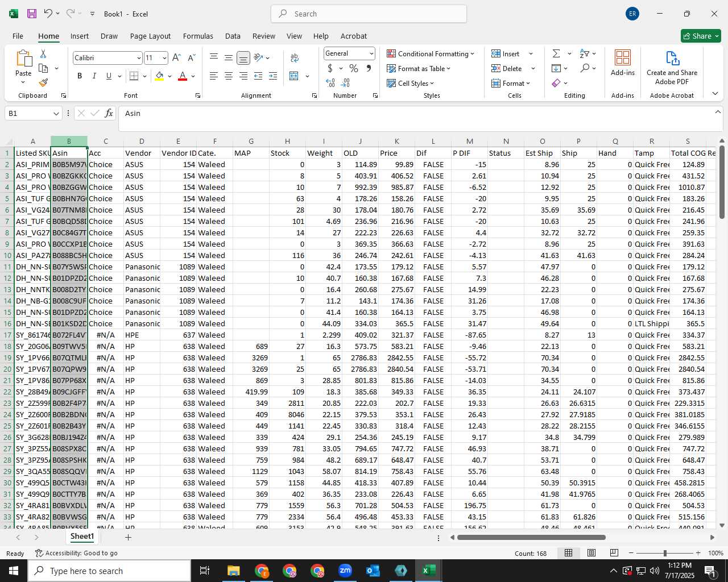Click Format cells button
The height and width of the screenshot is (582, 728).
(510, 83)
